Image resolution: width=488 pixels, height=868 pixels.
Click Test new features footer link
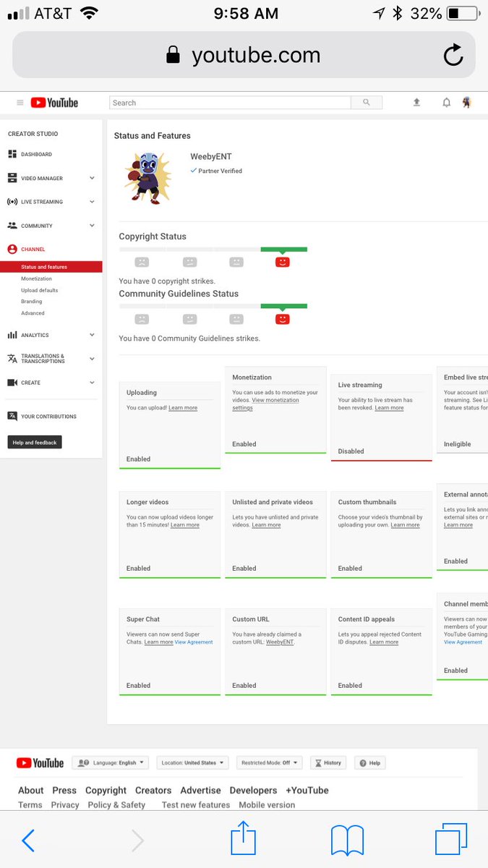coord(196,805)
